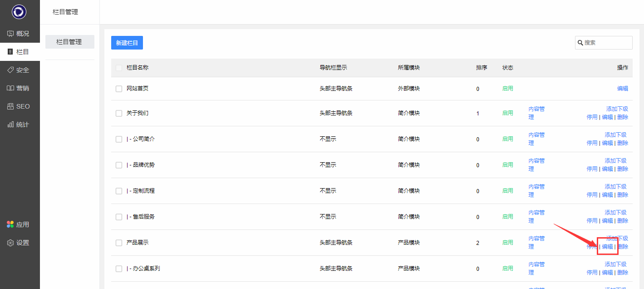Click the magnifier search icon
The width and height of the screenshot is (644, 289).
[x=580, y=43]
